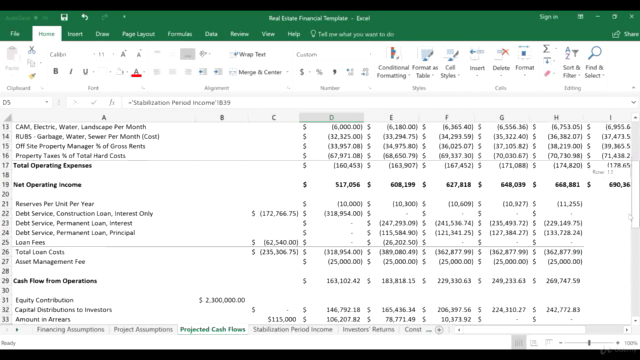Switch to Page Break Preview in status bar
The image size is (640, 360).
click(549, 343)
